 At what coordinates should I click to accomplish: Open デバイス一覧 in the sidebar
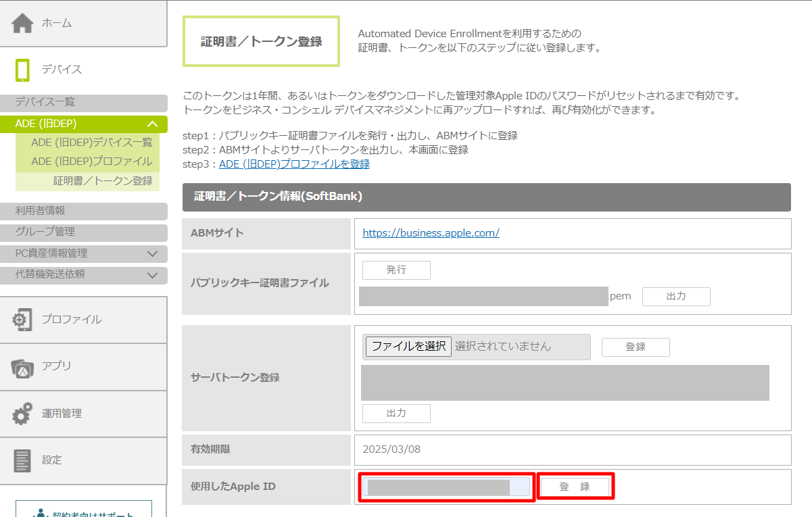click(x=45, y=102)
